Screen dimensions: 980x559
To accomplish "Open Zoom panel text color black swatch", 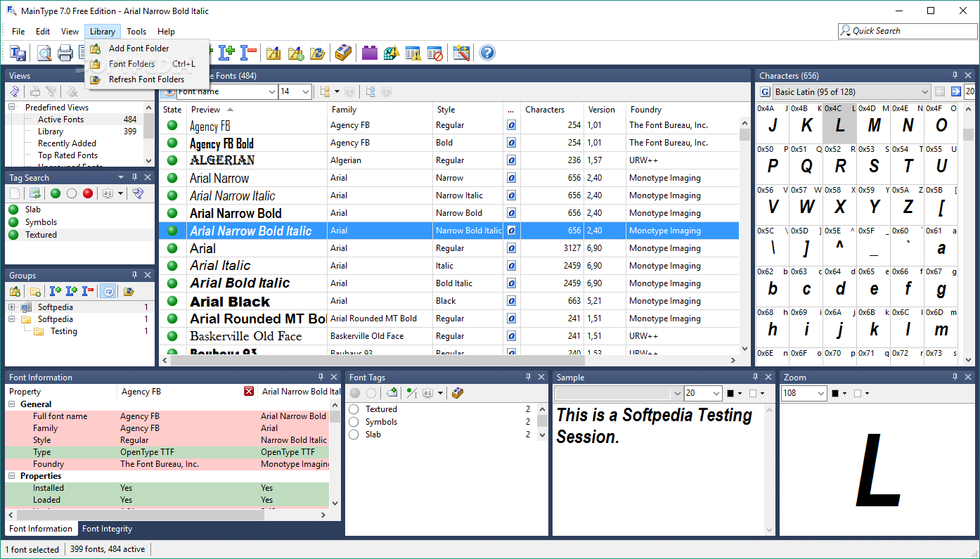I will click(835, 394).
